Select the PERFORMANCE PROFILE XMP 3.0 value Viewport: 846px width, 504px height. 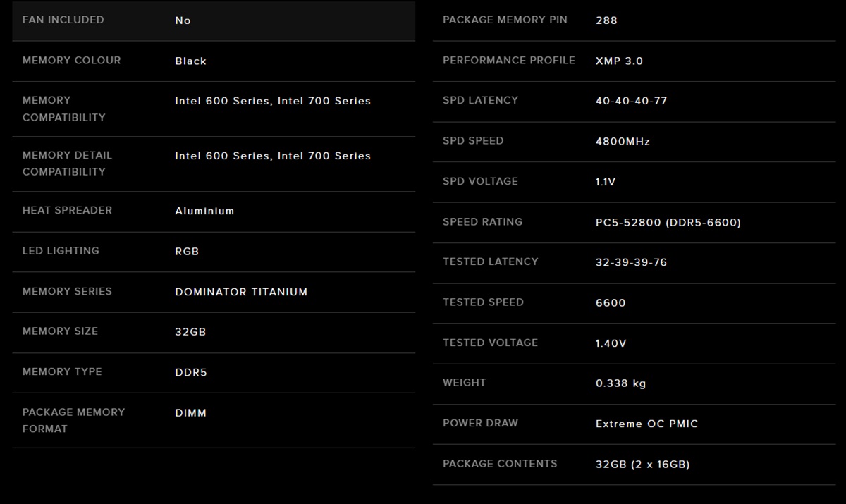[x=619, y=61]
